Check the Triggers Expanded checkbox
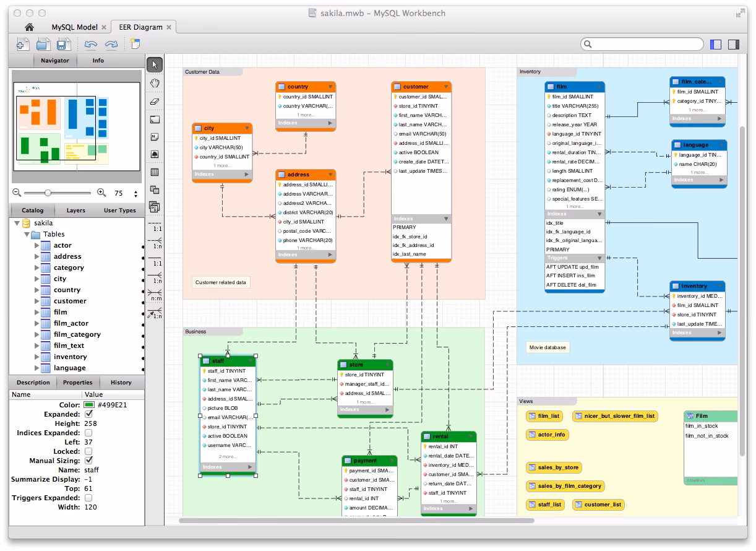The height and width of the screenshot is (551, 756). point(88,498)
